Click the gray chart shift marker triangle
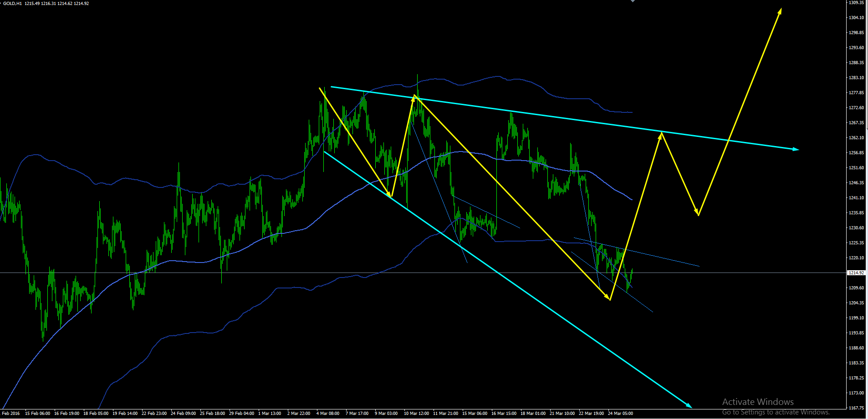Screen dimensions: 868x419 coord(633,1)
